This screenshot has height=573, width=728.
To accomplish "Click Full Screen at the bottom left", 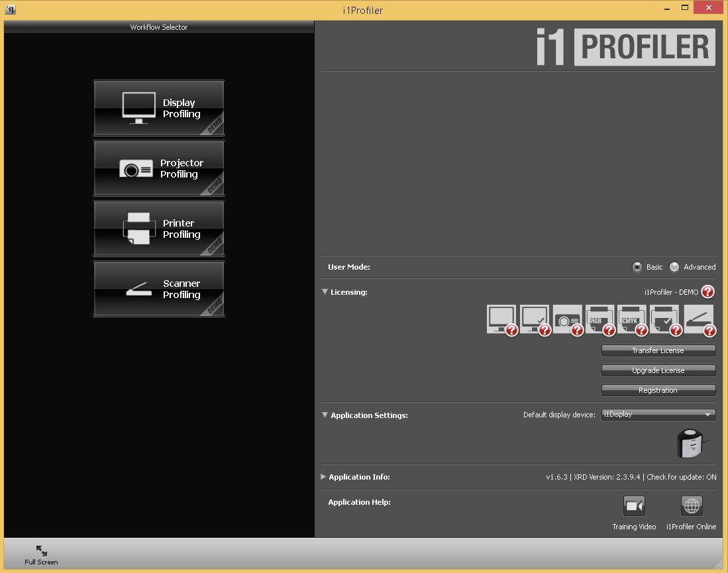I will 40,556.
